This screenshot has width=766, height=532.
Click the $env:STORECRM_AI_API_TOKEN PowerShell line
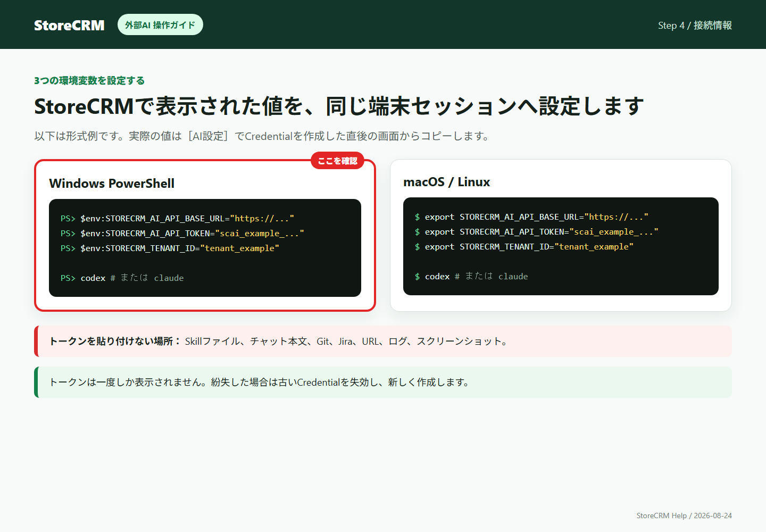[x=182, y=234]
